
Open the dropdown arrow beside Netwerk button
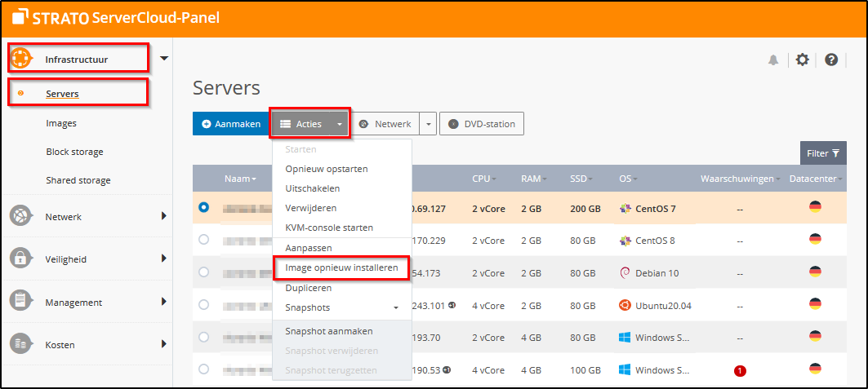(x=429, y=124)
